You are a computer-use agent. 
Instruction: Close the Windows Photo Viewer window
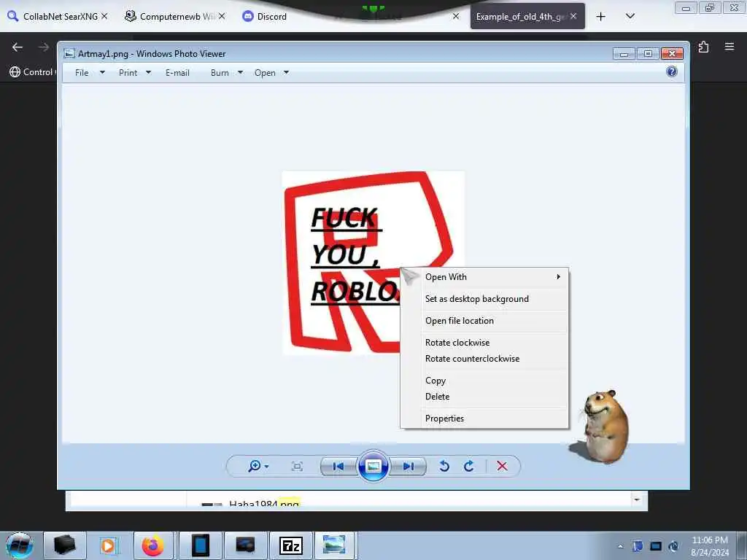click(x=672, y=53)
